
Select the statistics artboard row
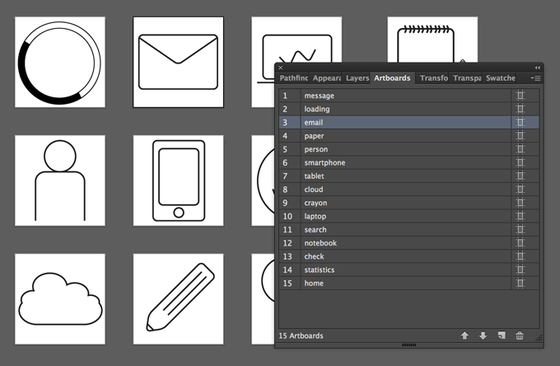(x=409, y=270)
